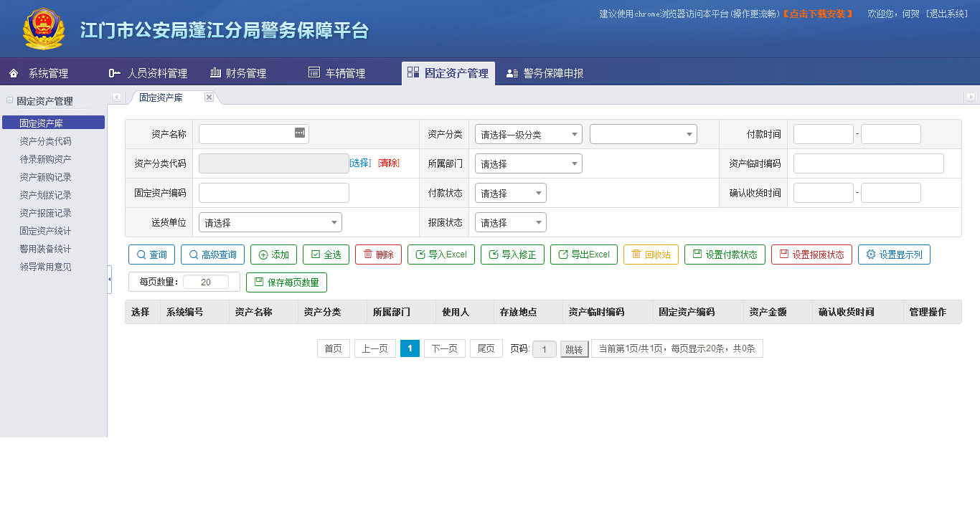Close the 固定资产库 tab with its X icon
980x509 pixels.
(209, 97)
